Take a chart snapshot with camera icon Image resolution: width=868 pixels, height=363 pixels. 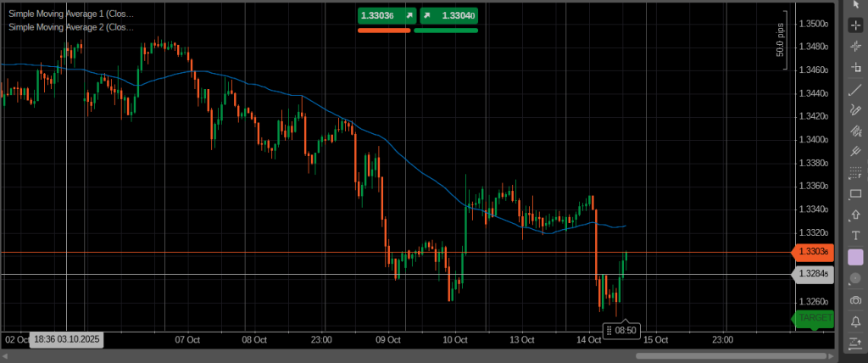[x=855, y=299]
